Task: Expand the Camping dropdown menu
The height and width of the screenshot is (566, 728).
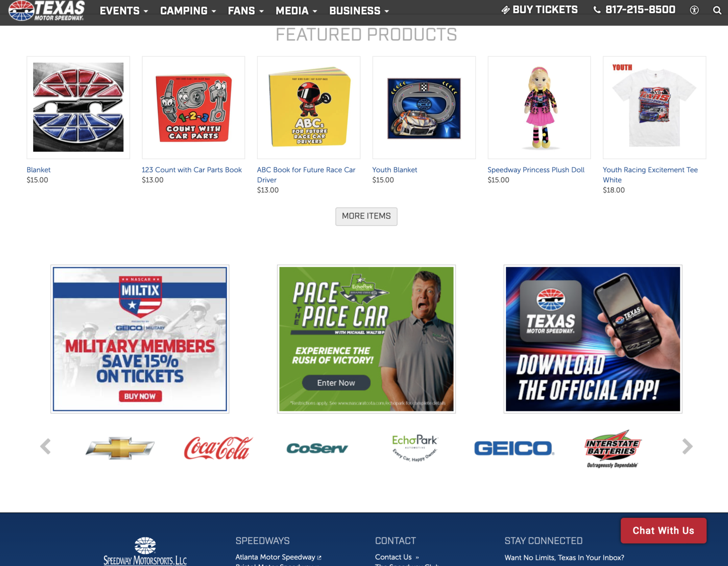Action: point(188,10)
